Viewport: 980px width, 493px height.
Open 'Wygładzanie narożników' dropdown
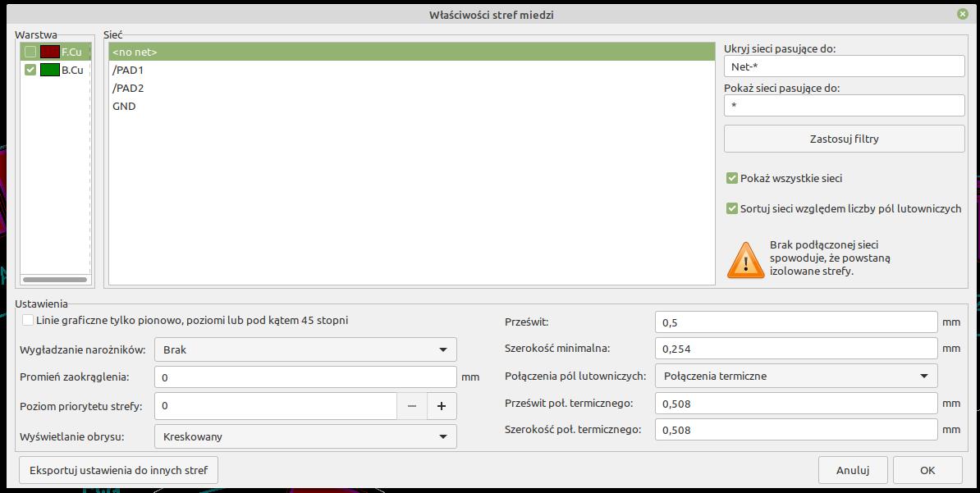click(305, 349)
